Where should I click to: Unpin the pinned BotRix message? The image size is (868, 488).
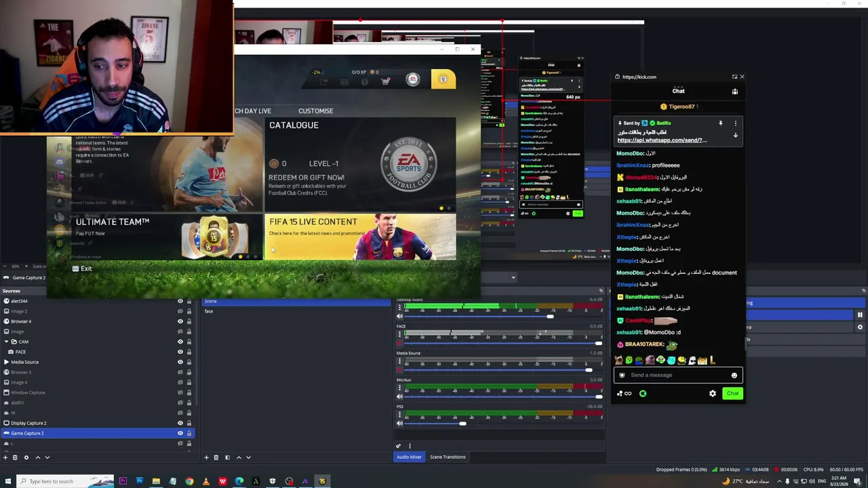click(x=720, y=123)
